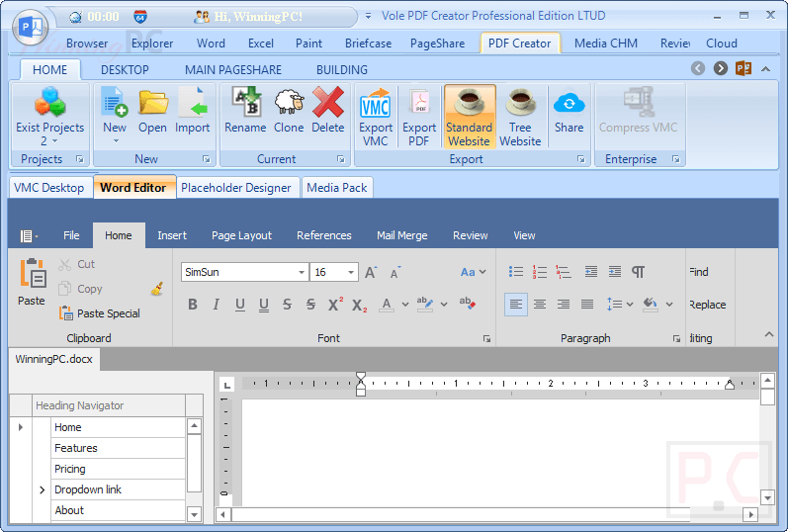Expand the Dropdown link heading
Image resolution: width=788 pixels, height=532 pixels.
click(x=43, y=489)
